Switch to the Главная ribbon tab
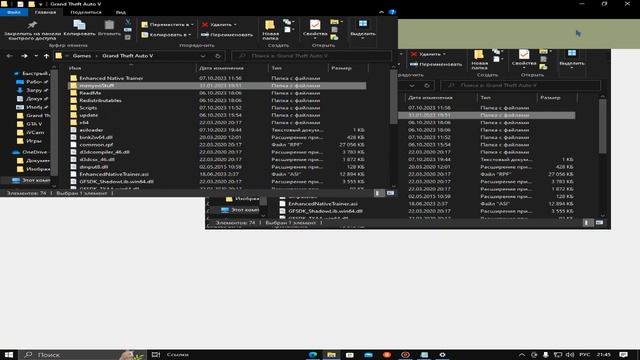 coord(45,12)
